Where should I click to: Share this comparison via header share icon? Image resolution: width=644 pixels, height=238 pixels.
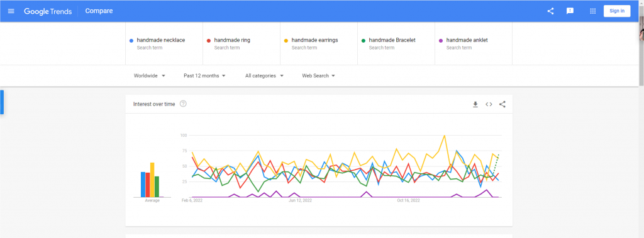(550, 11)
